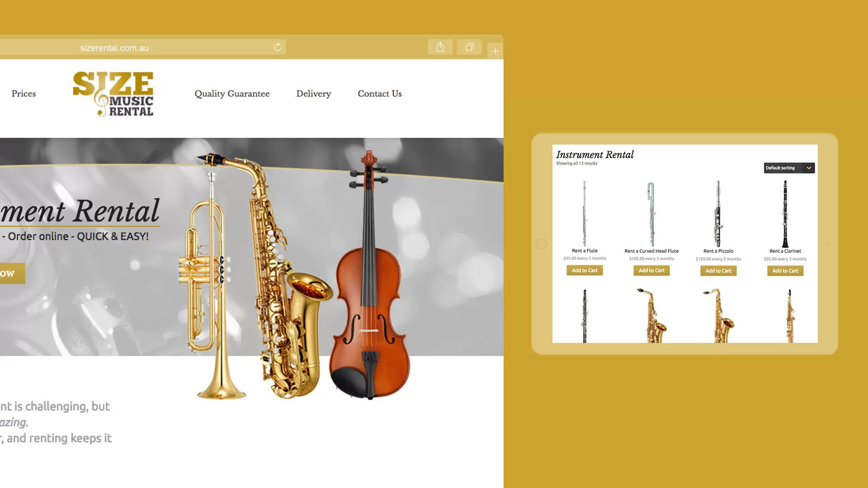The width and height of the screenshot is (868, 488).
Task: Add the Piccolo to cart
Action: (x=718, y=271)
